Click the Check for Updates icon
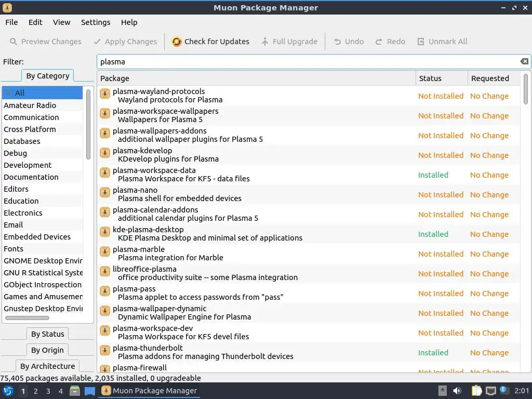The height and width of the screenshot is (399, 532). pyautogui.click(x=177, y=42)
